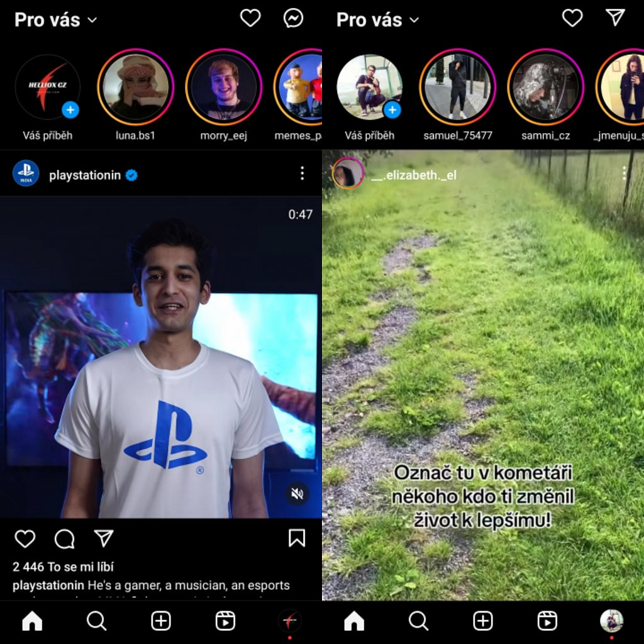
Task: View the _jmenuju_s story bubble
Action: [x=619, y=87]
